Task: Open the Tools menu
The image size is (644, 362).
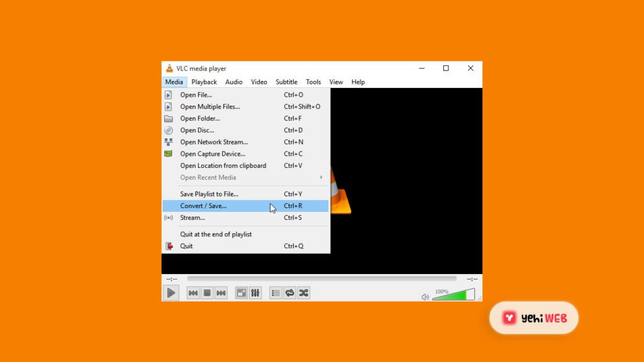Action: pyautogui.click(x=313, y=82)
